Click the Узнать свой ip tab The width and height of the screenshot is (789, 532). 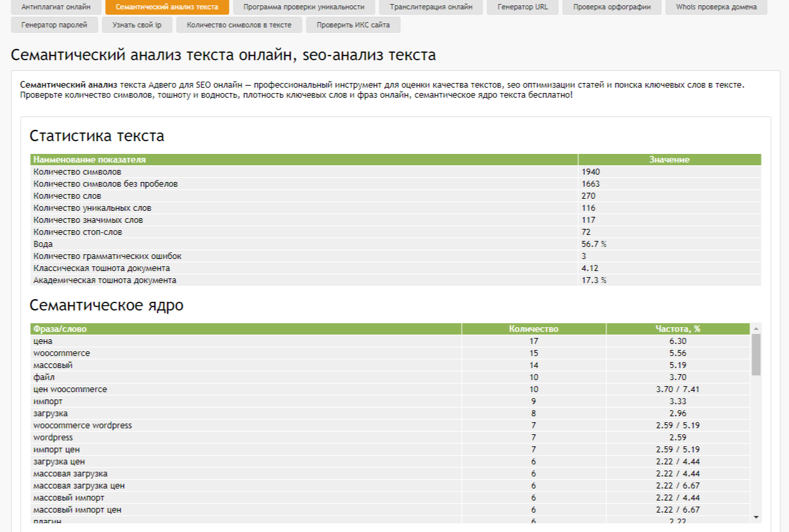point(137,25)
